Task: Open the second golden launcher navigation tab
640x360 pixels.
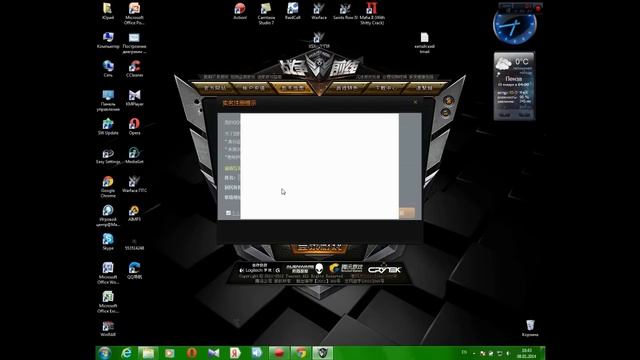Action: click(x=253, y=88)
